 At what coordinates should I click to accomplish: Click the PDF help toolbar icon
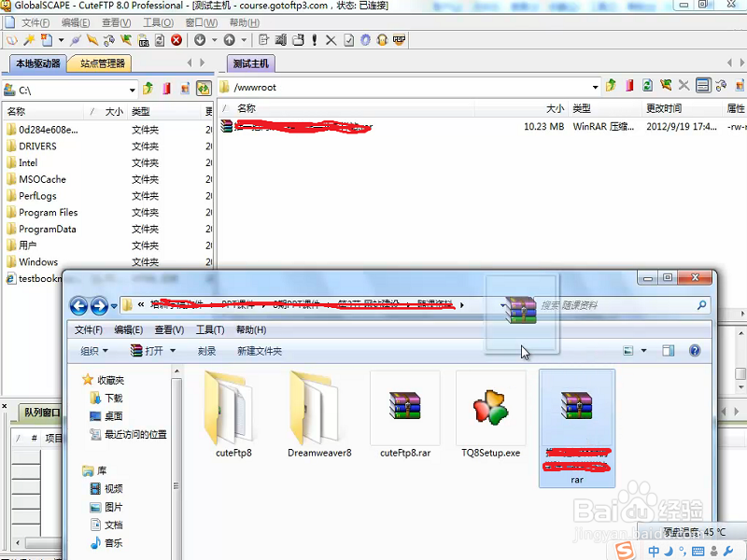tap(400, 40)
